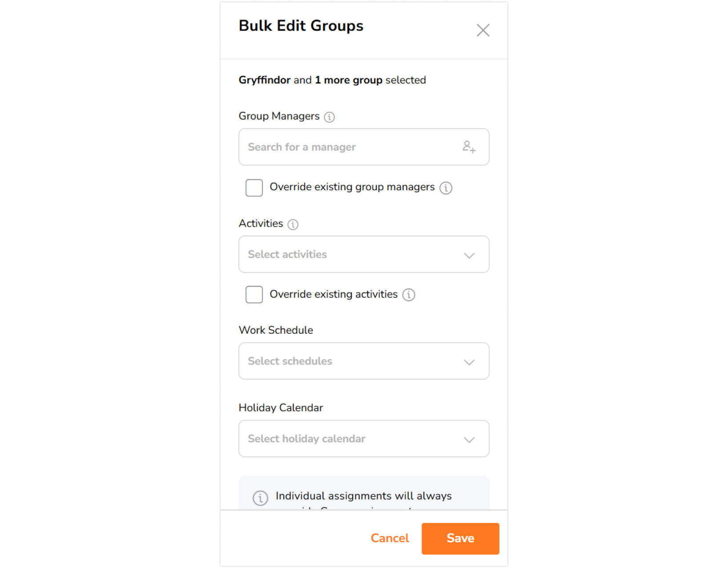The width and height of the screenshot is (728, 568).
Task: Close the Bulk Edit Groups dialog
Action: tap(483, 30)
